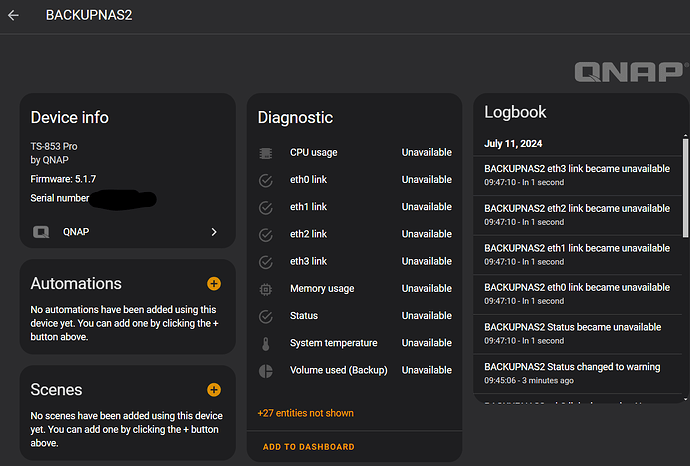Click the Unavailable value for Volume used (Backup)
Viewport: 690px width, 466px height.
point(426,371)
